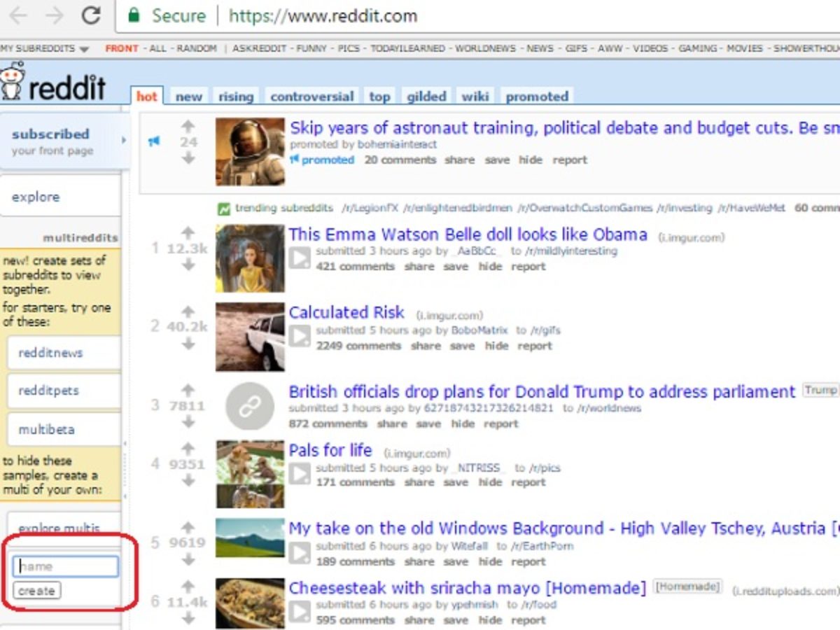Screen dimensions: 840x630
Task: Open the MY SUBREDDITS dropdown
Action: coord(45,49)
